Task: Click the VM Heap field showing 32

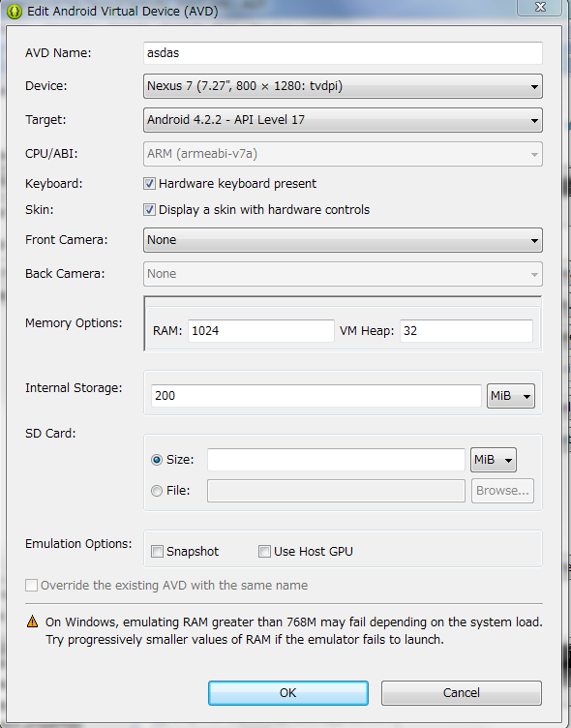Action: tap(466, 330)
